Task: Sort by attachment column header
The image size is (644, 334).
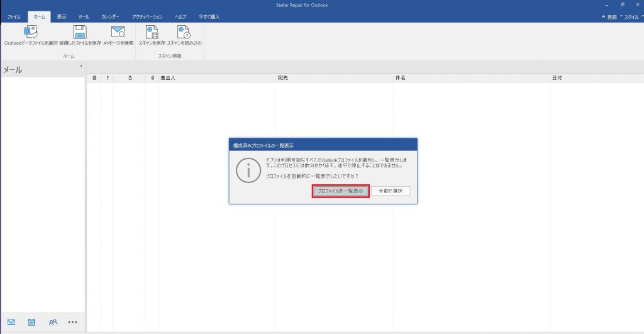Action: 152,77
